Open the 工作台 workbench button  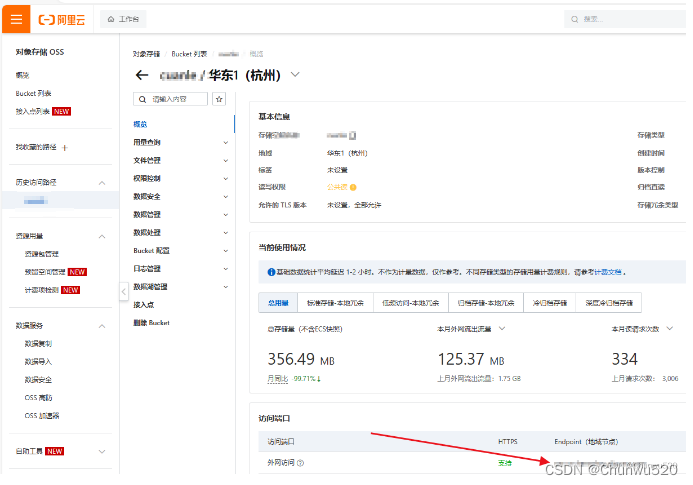123,19
